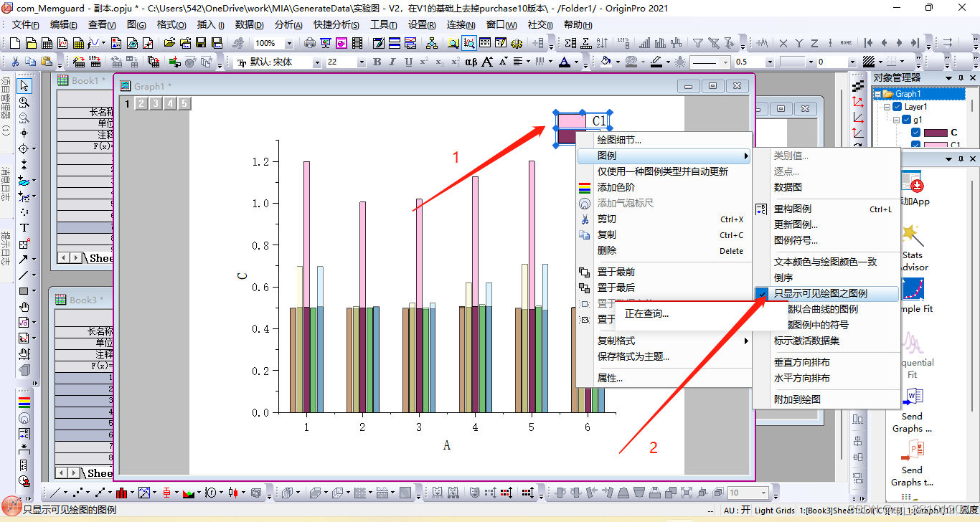Select the Zoom In tool
980x522 pixels.
24,102
